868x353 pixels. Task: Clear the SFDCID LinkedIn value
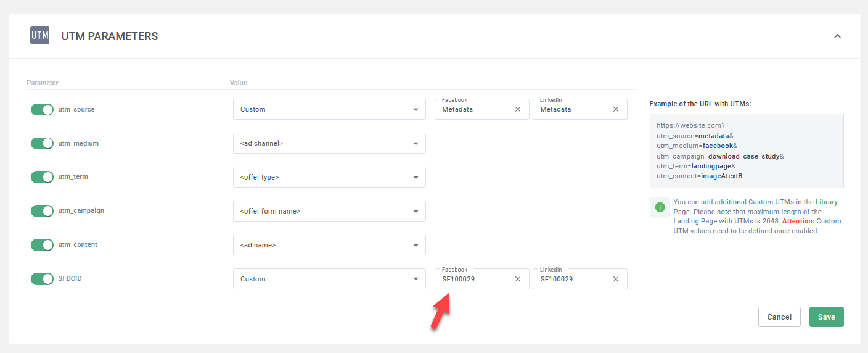tap(616, 279)
